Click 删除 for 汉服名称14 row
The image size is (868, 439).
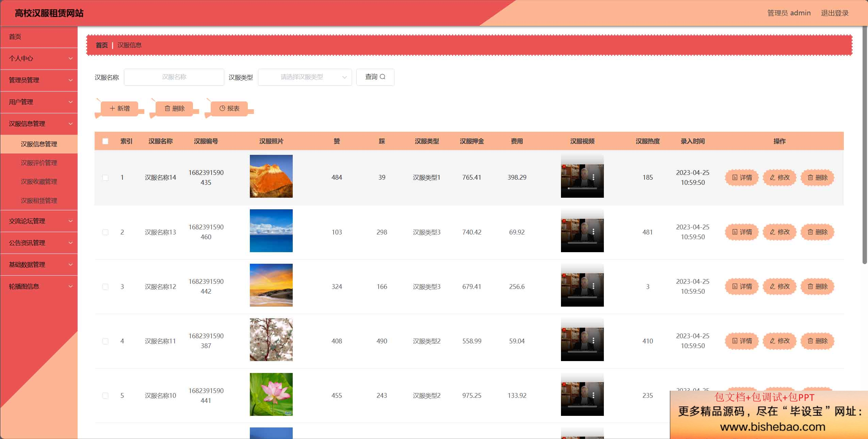tap(817, 178)
